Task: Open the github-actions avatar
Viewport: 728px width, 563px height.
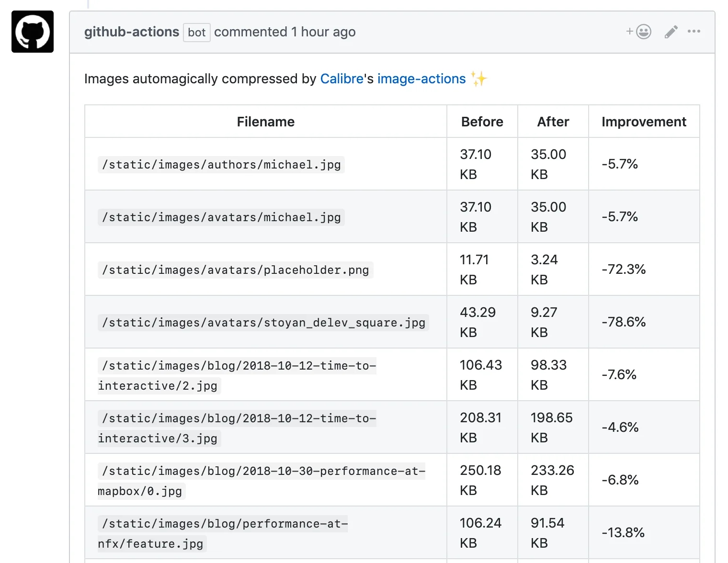Action: coord(33,32)
